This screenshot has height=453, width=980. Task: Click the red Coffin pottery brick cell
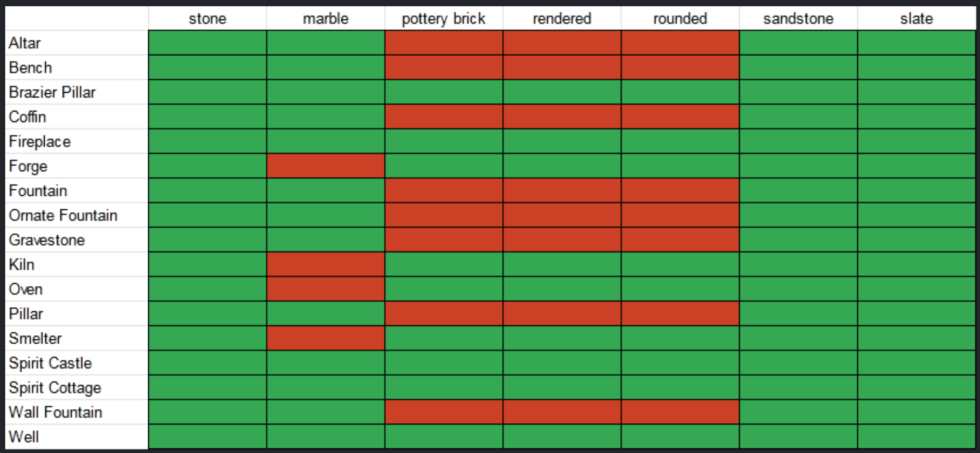tap(444, 117)
